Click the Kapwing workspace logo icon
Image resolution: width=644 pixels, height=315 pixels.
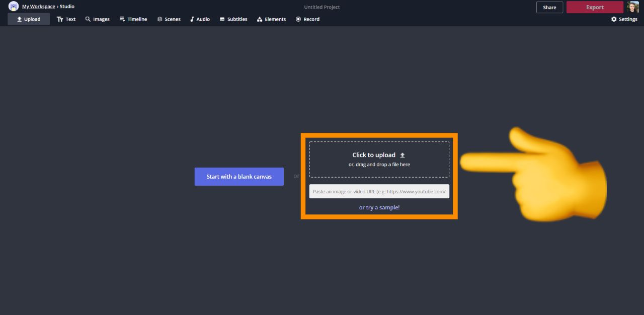pos(14,7)
